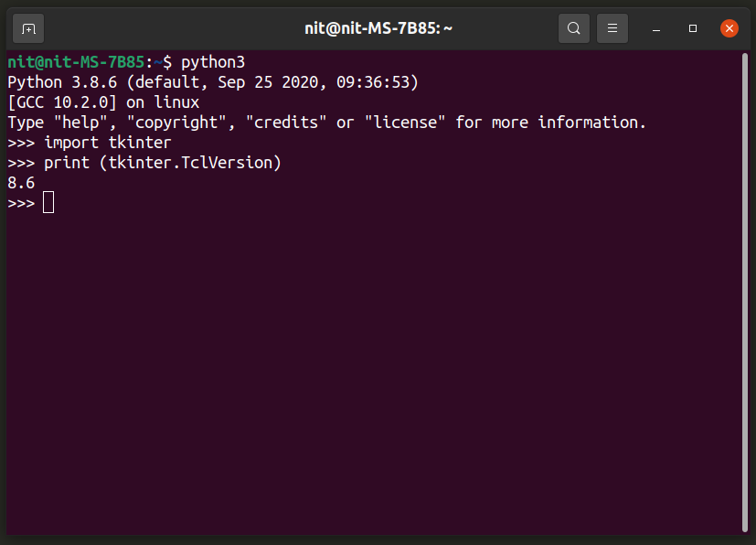Click the green nit@nit-MS-7B85 prompt text
Viewport: 756px width, 545px height.
pos(76,62)
